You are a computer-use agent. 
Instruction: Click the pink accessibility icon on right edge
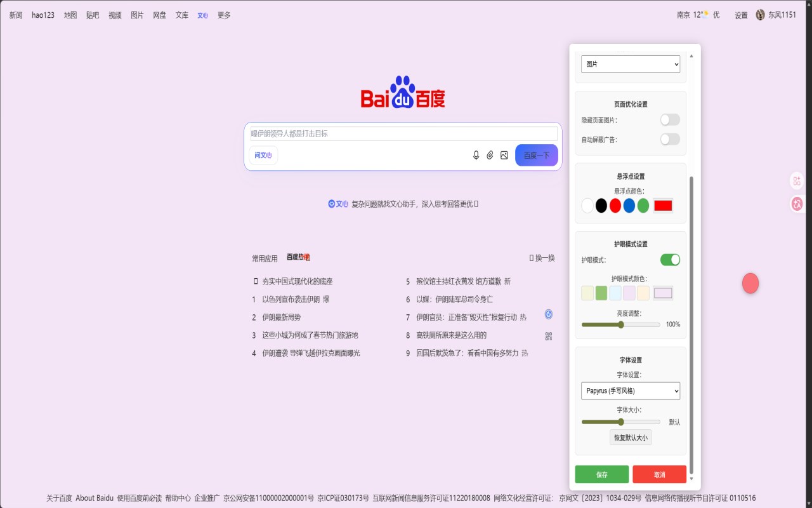coord(797,204)
